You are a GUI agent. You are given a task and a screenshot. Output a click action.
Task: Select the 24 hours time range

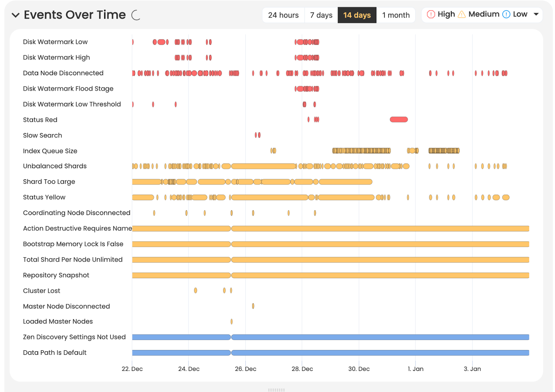tap(283, 15)
